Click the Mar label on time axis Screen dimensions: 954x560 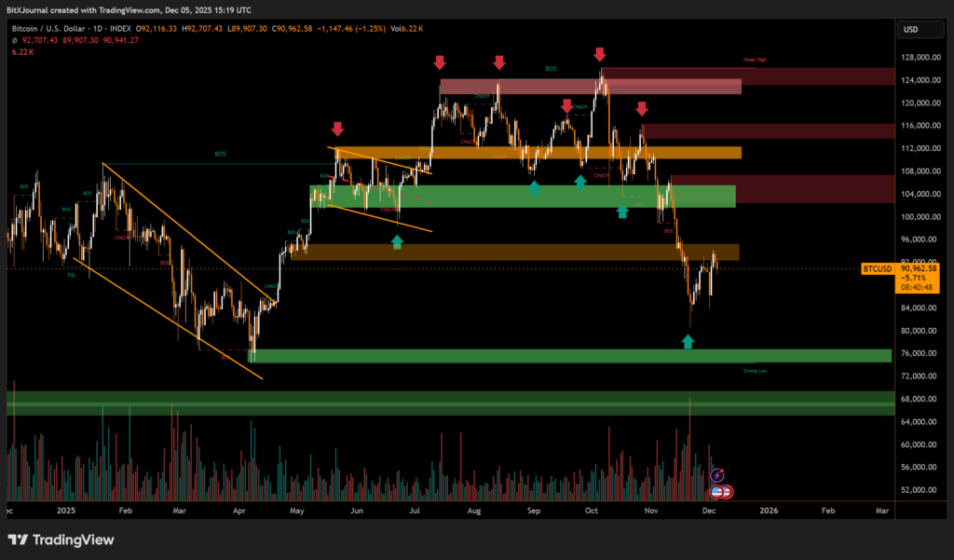pyautogui.click(x=881, y=511)
